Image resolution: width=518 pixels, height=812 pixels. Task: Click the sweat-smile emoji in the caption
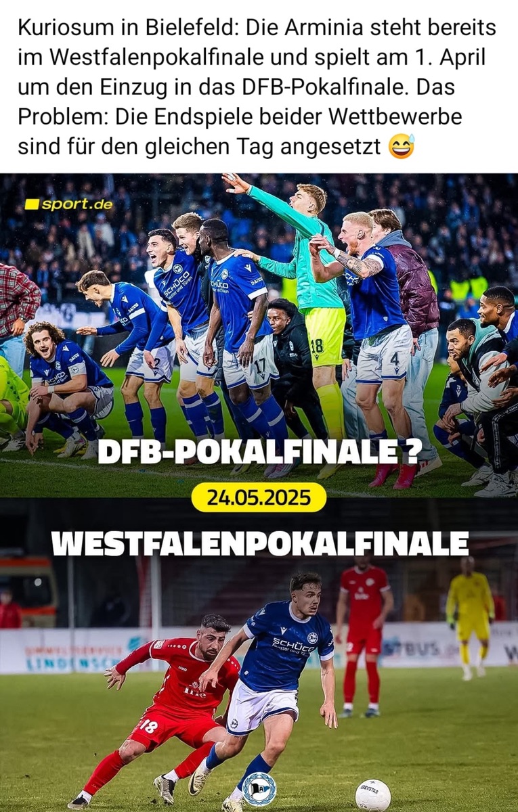coord(402,146)
